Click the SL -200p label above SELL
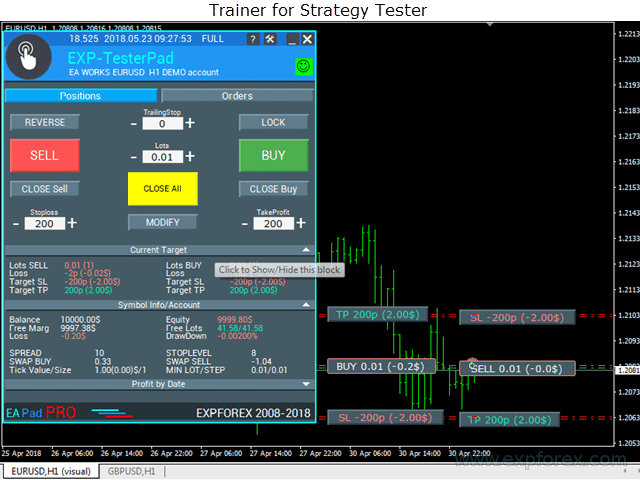The width and height of the screenshot is (640, 480). (x=517, y=318)
